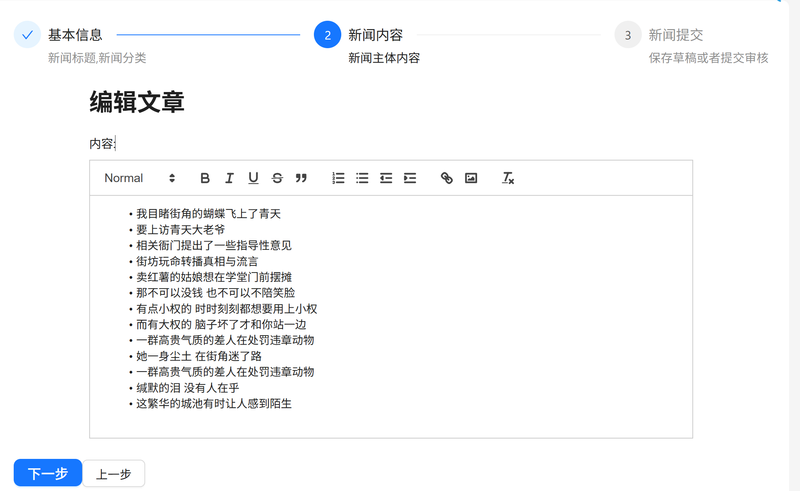Click the 新闻提交 step title
Image resolution: width=800 pixels, height=491 pixels.
(676, 35)
